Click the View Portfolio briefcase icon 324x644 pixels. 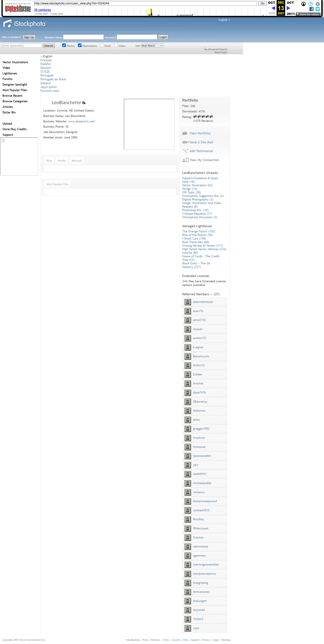pyautogui.click(x=185, y=133)
